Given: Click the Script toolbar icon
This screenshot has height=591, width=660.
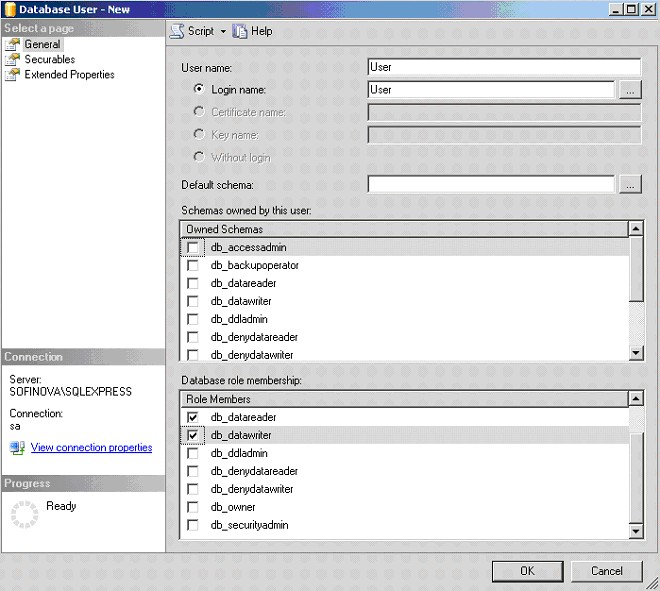Looking at the screenshot, I should click(176, 31).
